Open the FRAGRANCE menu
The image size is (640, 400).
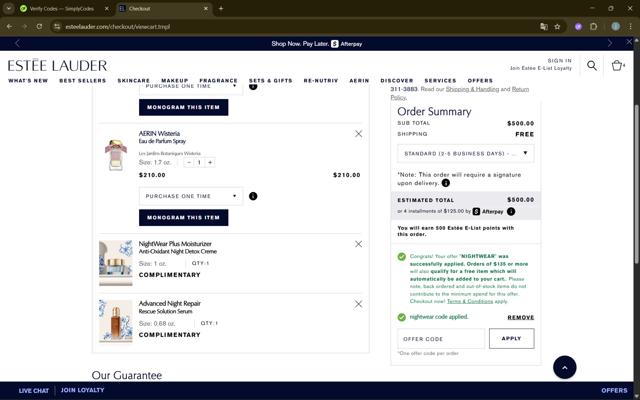pos(218,80)
